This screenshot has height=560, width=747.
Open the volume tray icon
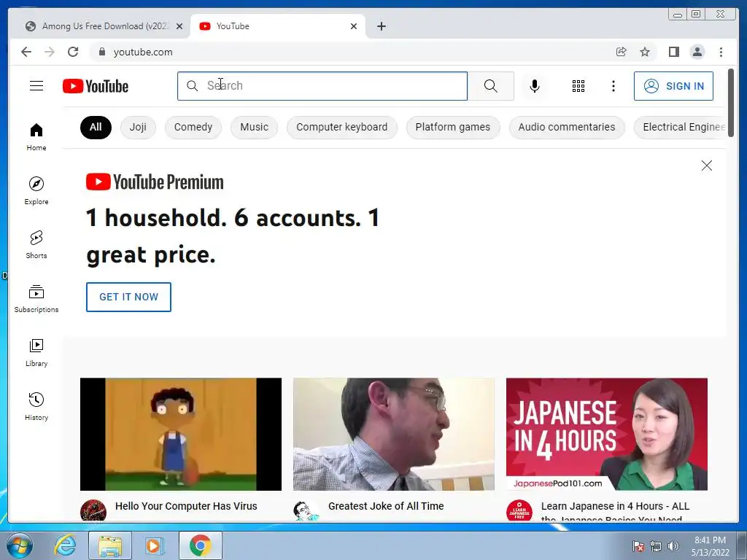pos(673,546)
